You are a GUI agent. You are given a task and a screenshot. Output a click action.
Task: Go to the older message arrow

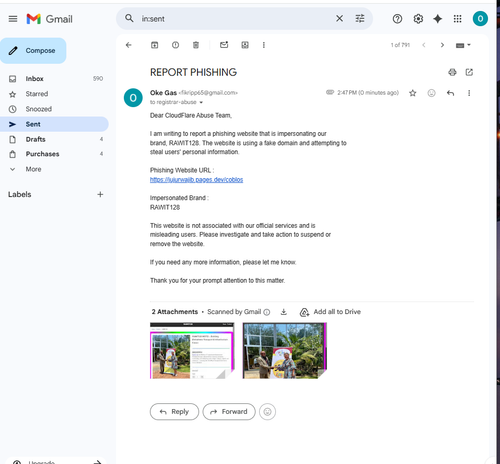[x=442, y=45]
